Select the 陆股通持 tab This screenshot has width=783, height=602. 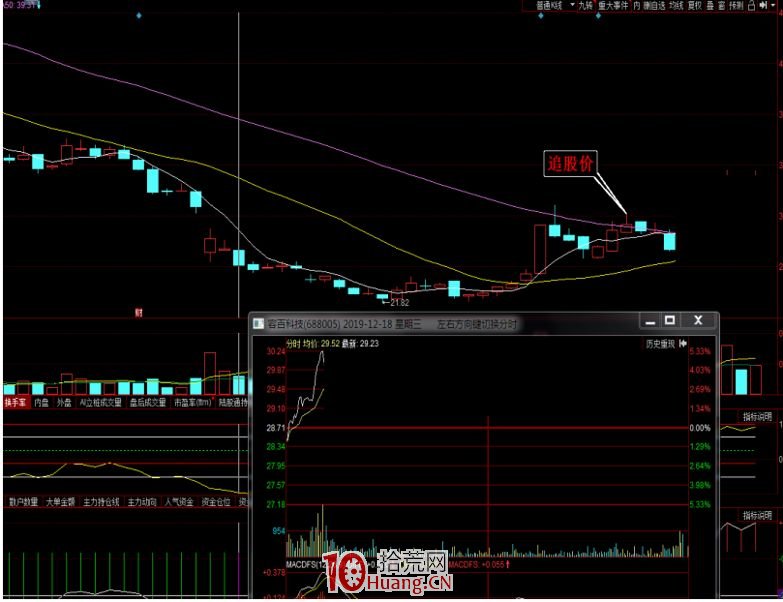pyautogui.click(x=233, y=402)
